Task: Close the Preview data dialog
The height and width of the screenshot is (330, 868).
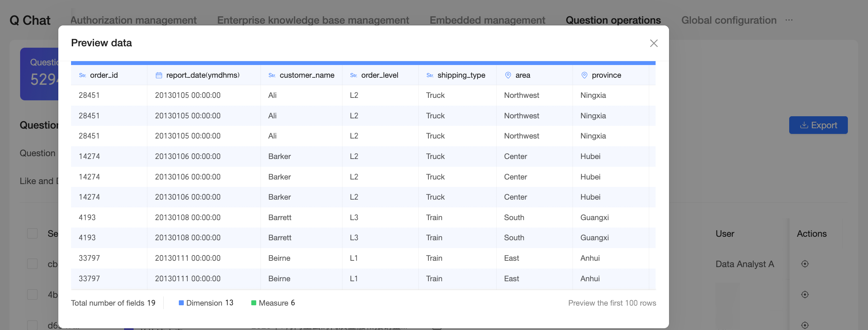Action: click(653, 43)
